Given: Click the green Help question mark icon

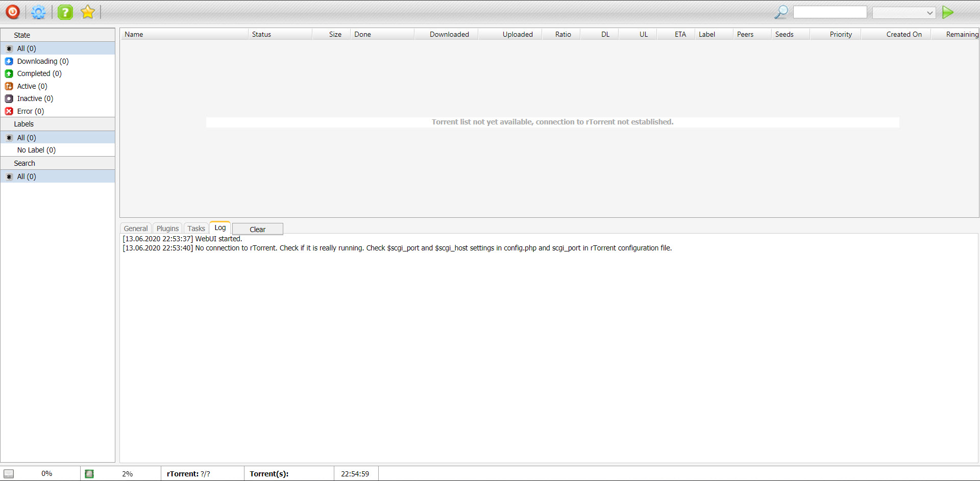Looking at the screenshot, I should (x=65, y=12).
